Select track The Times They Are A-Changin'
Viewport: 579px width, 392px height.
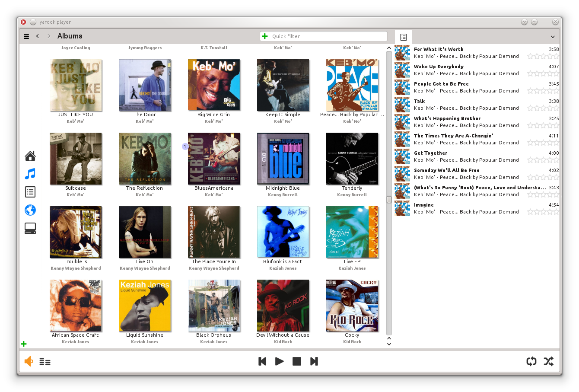[477, 139]
